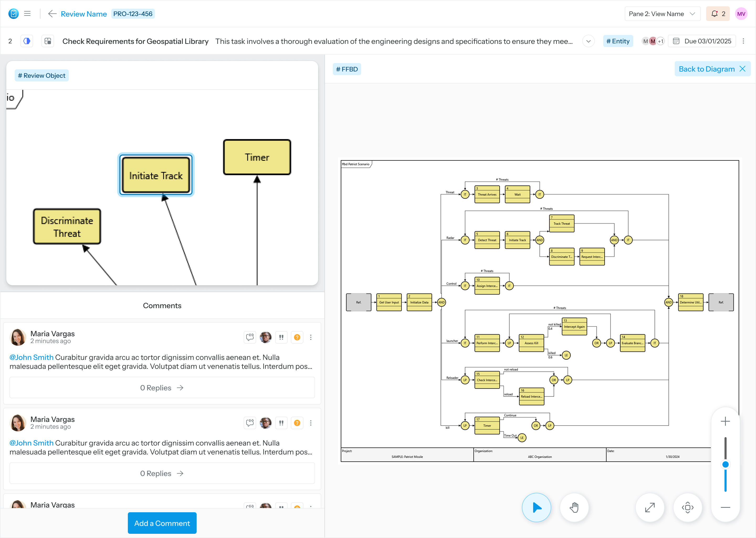The height and width of the screenshot is (538, 756).
Task: Click the fullscreen expand icon near the pan tool
Action: 650,507
